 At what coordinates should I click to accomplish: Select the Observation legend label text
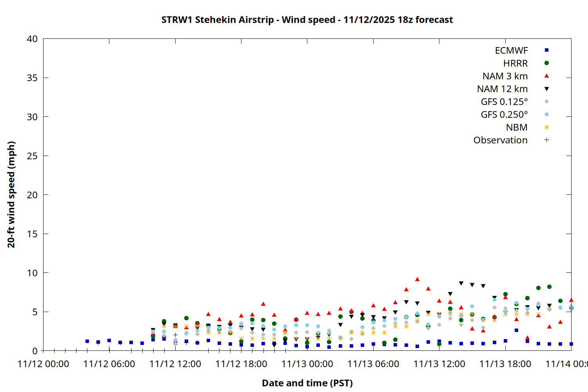[500, 140]
